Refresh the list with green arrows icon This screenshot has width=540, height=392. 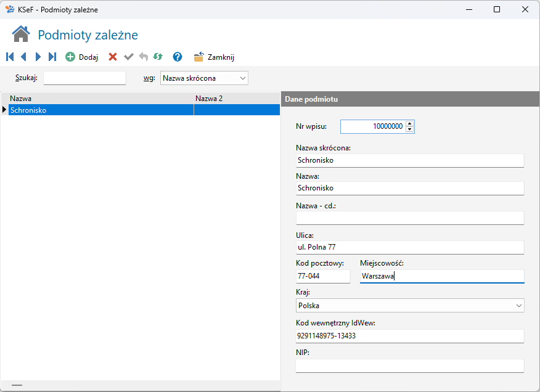[158, 57]
